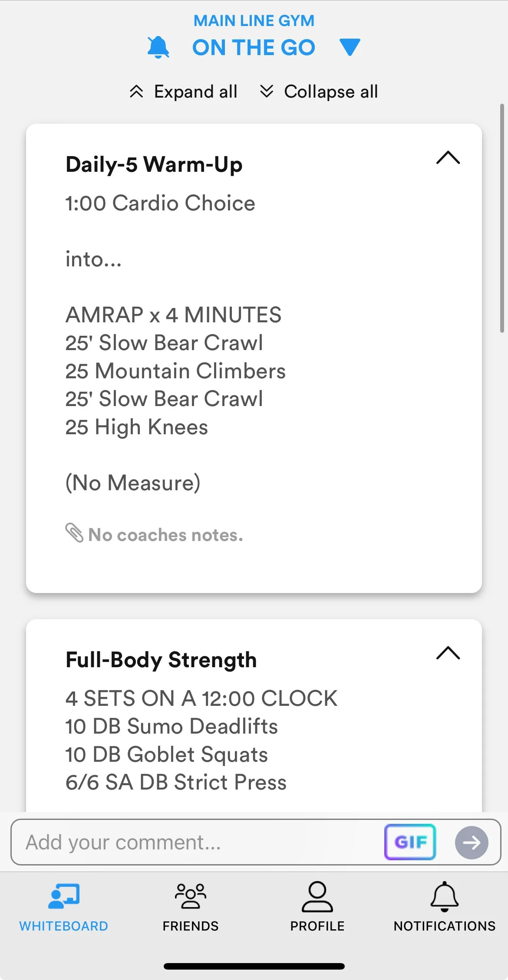Open the Notifications tab

[444, 907]
